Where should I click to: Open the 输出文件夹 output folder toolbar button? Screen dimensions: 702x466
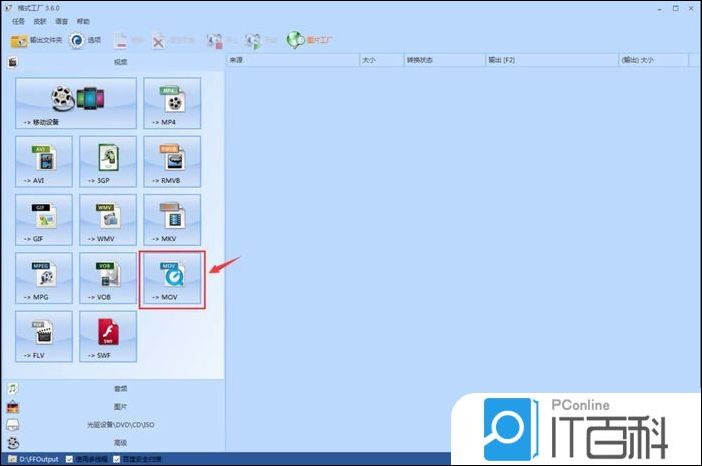pos(36,41)
